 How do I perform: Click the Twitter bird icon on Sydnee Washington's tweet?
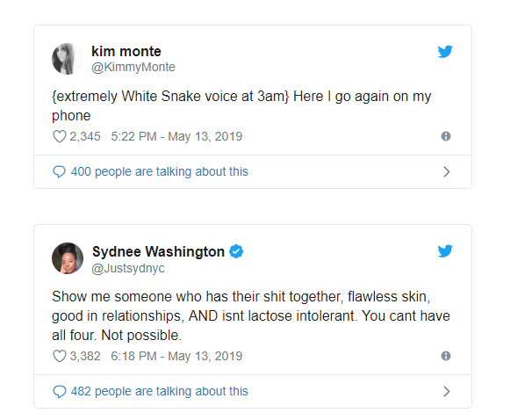click(445, 251)
